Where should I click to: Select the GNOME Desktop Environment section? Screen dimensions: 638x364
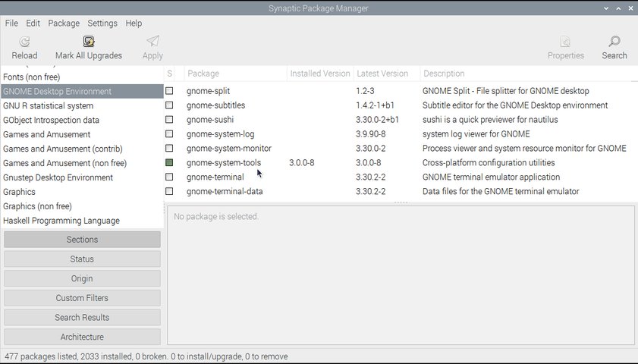click(x=82, y=92)
